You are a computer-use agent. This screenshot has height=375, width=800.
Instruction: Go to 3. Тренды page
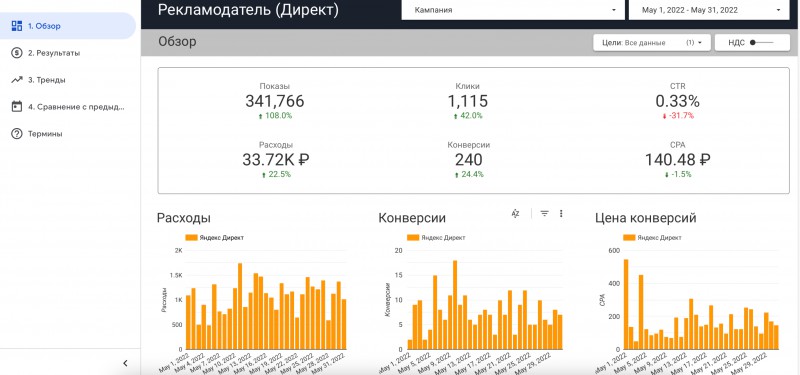(x=46, y=80)
